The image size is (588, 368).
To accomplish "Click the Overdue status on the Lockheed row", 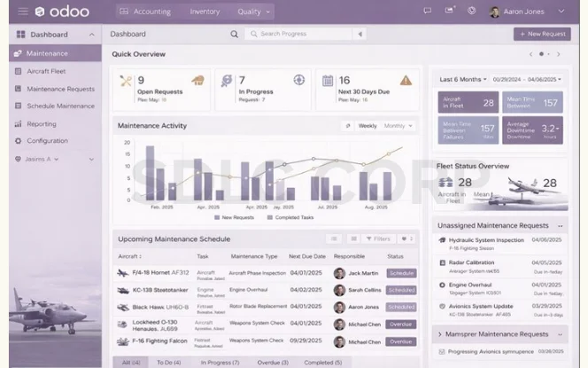I will pyautogui.click(x=401, y=324).
